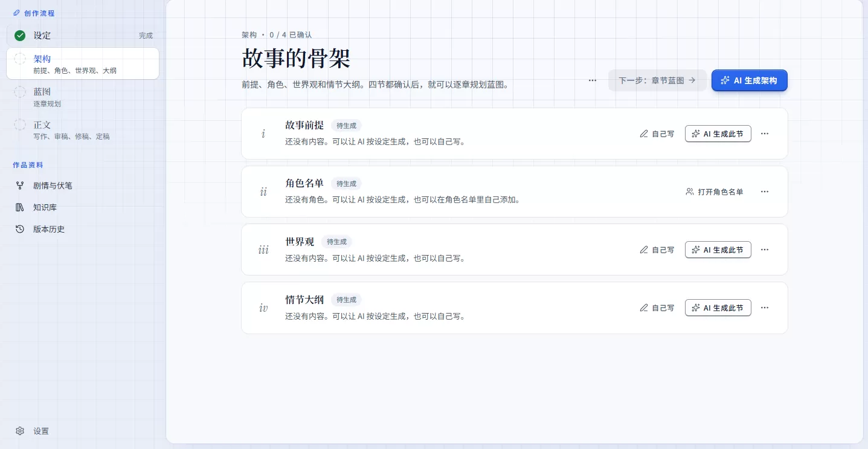868x449 pixels.
Task: Open 剧情与伏笔 in sidebar
Action: coord(83,186)
